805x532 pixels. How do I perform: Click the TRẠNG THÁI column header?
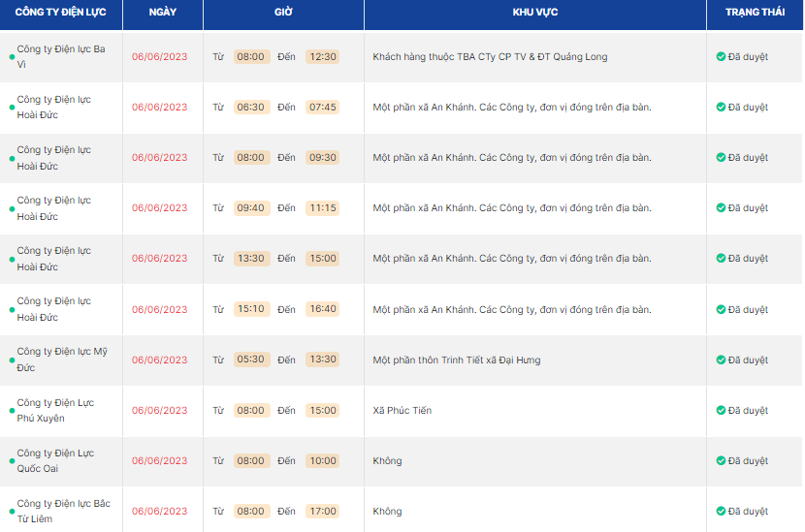(x=755, y=13)
